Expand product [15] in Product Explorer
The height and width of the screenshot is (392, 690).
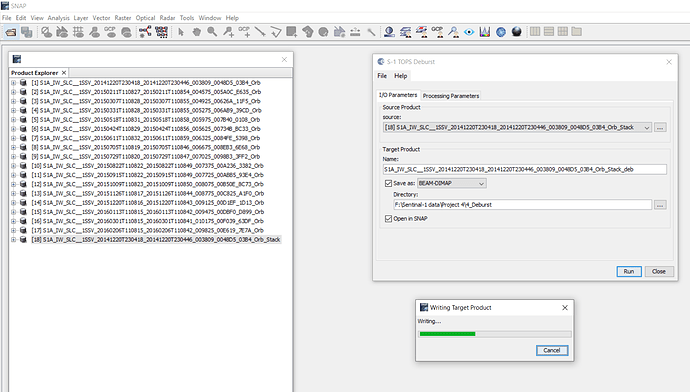tap(13, 212)
